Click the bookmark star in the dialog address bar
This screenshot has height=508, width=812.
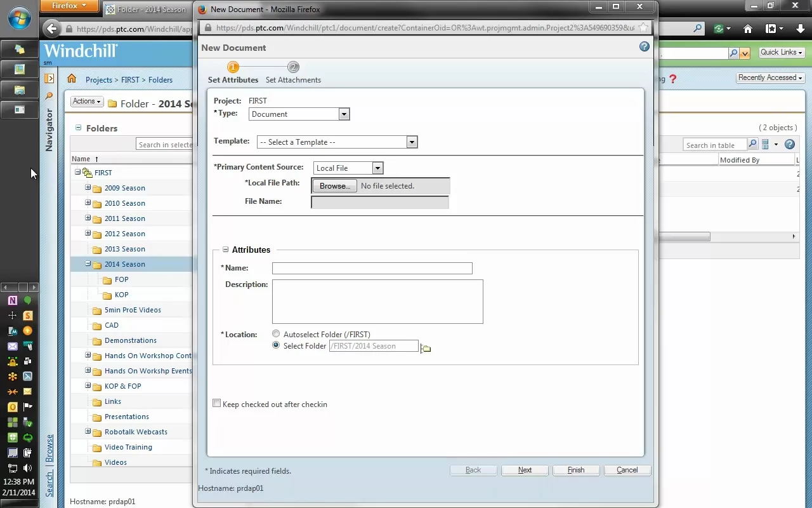(643, 27)
